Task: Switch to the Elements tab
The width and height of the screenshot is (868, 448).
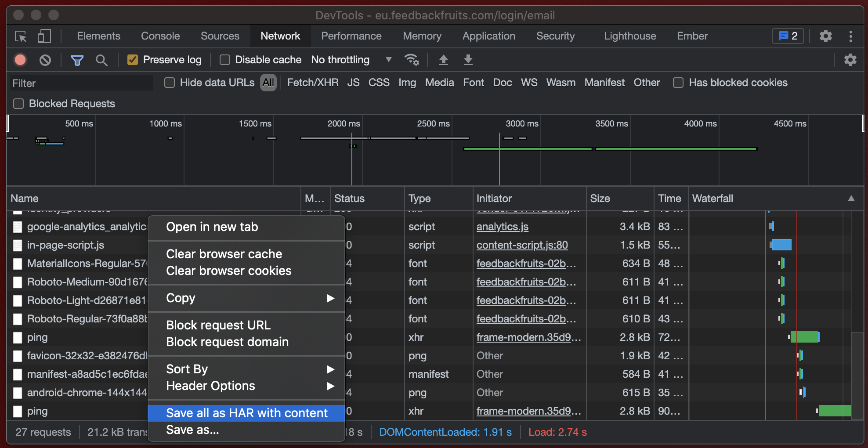Action: [98, 36]
